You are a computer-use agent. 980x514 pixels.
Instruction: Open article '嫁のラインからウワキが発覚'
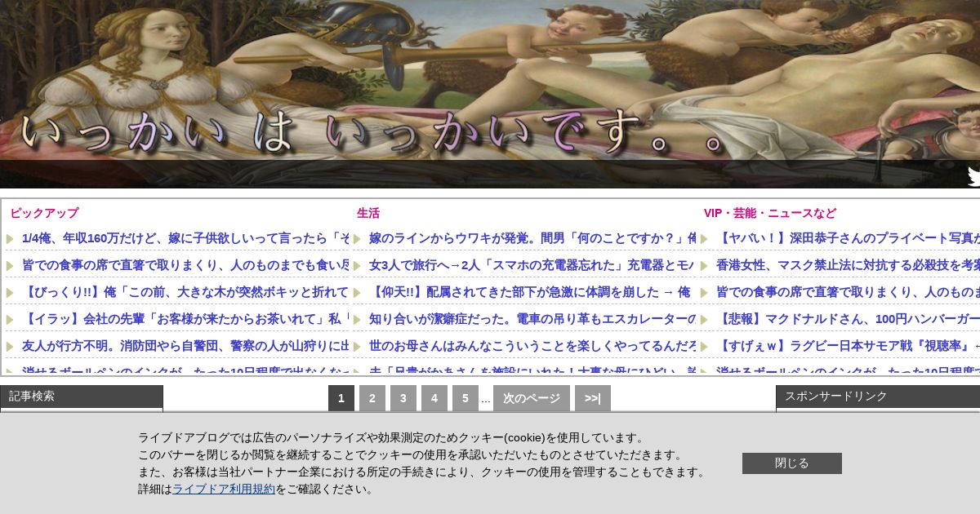click(x=532, y=238)
